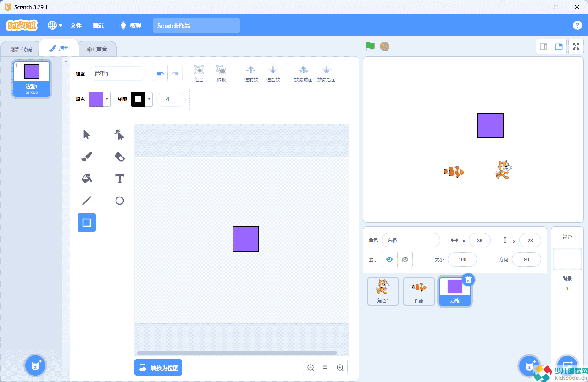Click the green flag to run
588x382 pixels.
pos(370,46)
